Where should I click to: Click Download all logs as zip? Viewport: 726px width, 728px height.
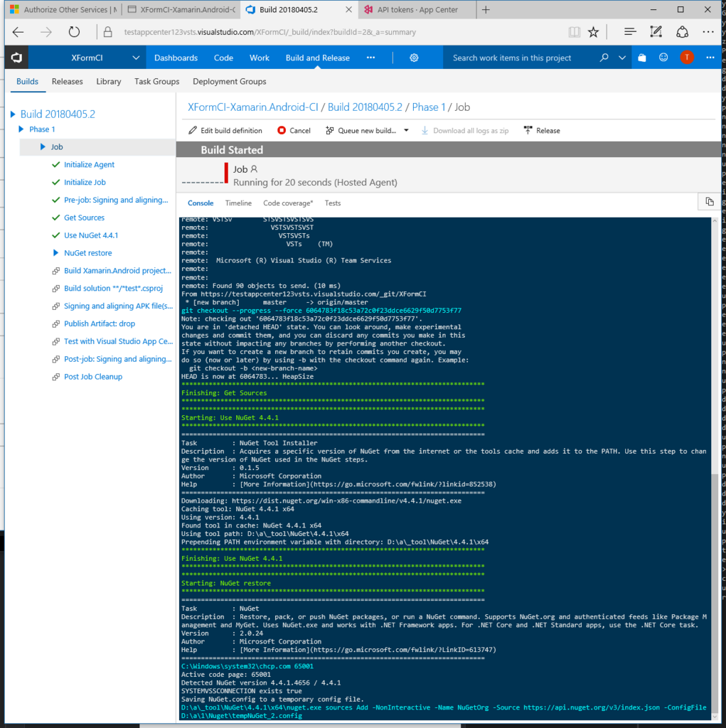click(465, 131)
